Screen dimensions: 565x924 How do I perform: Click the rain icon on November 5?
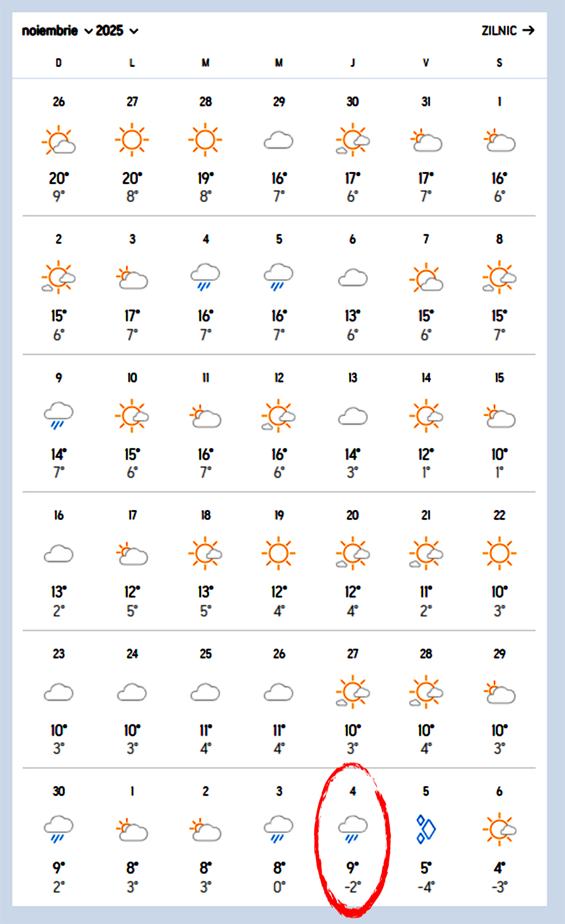click(278, 277)
